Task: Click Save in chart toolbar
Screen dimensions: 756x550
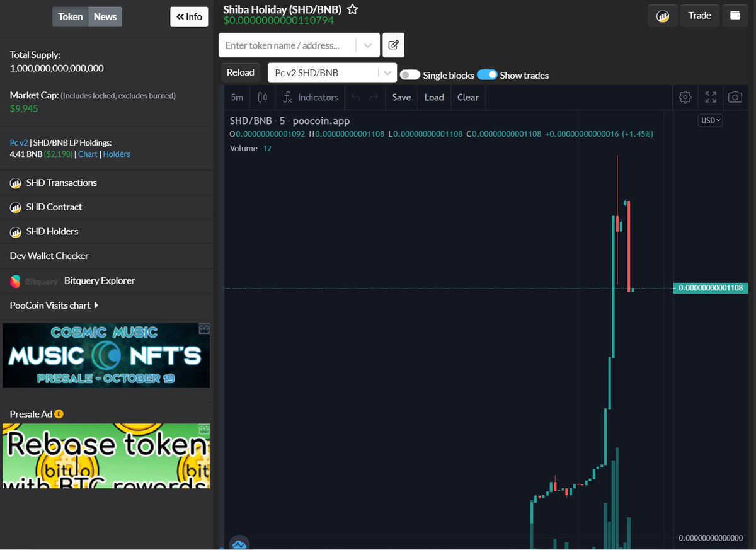Action: click(x=401, y=97)
